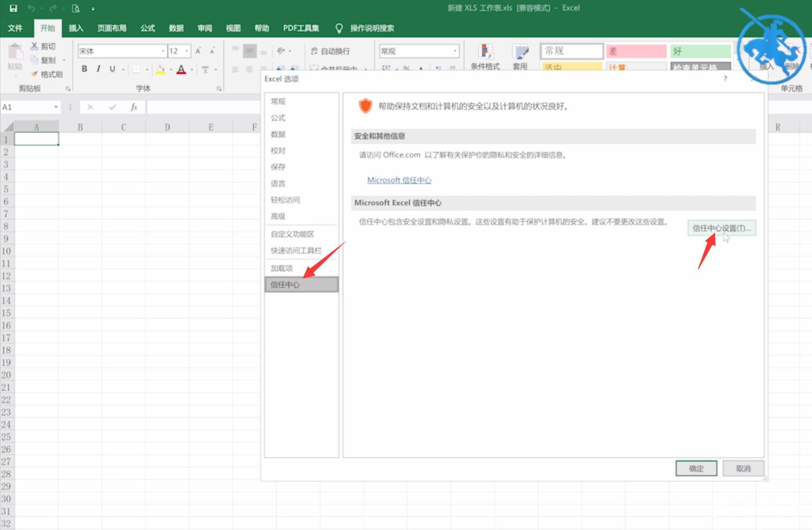The width and height of the screenshot is (812, 530).
Task: Open the Microsoft 信任中心 link
Action: (x=399, y=180)
